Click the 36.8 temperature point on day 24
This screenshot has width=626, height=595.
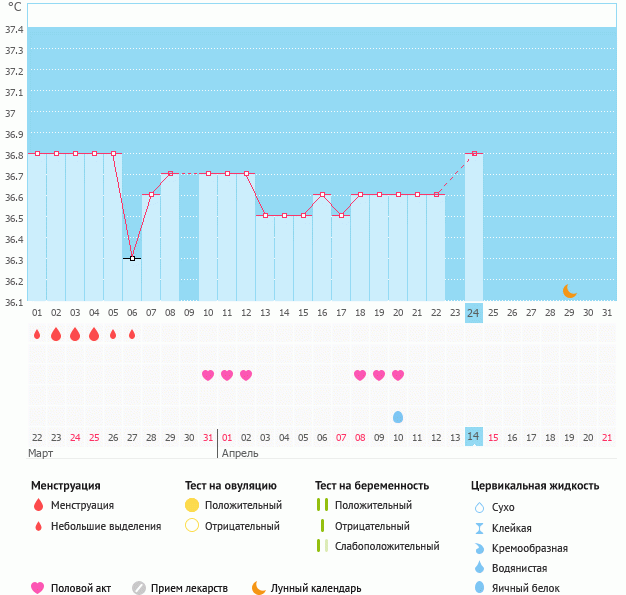point(474,154)
